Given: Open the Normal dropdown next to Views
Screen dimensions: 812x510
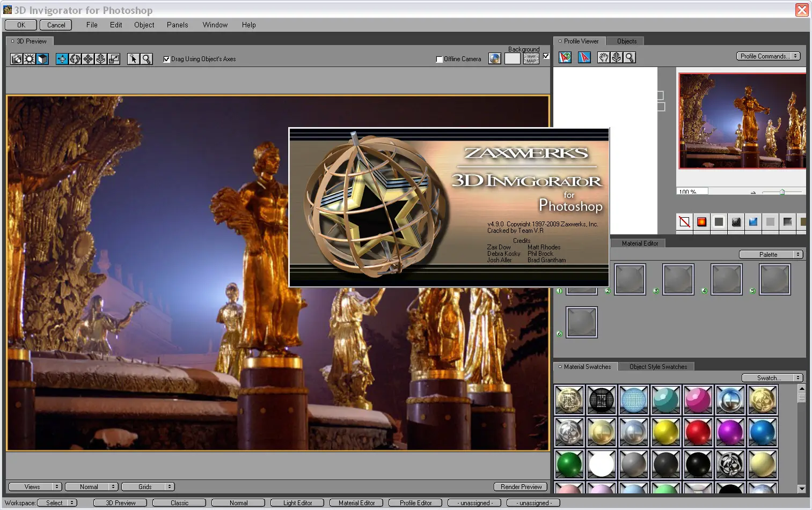Looking at the screenshot, I should click(91, 487).
